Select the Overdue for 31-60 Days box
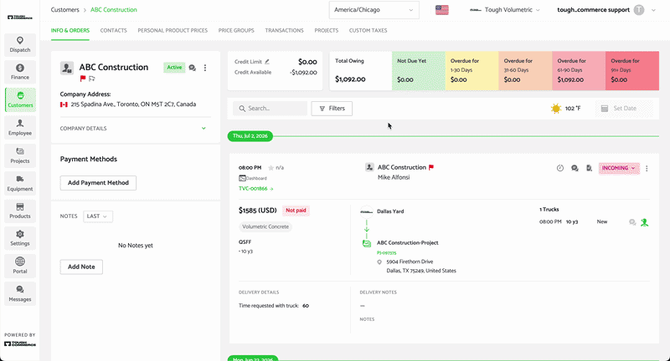Image resolution: width=670 pixels, height=361 pixels. 526,71
